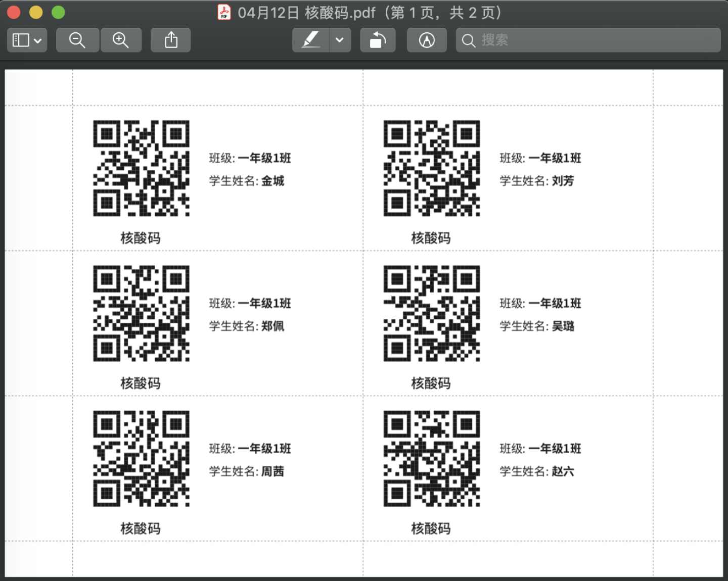This screenshot has height=581, width=728.
Task: Rotate the page with rotate icon
Action: 378,40
